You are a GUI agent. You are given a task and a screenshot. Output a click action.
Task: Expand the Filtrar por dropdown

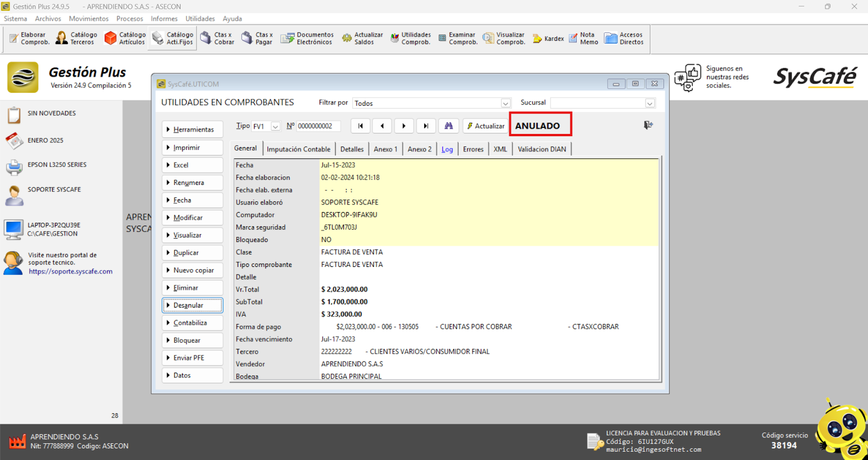click(505, 103)
